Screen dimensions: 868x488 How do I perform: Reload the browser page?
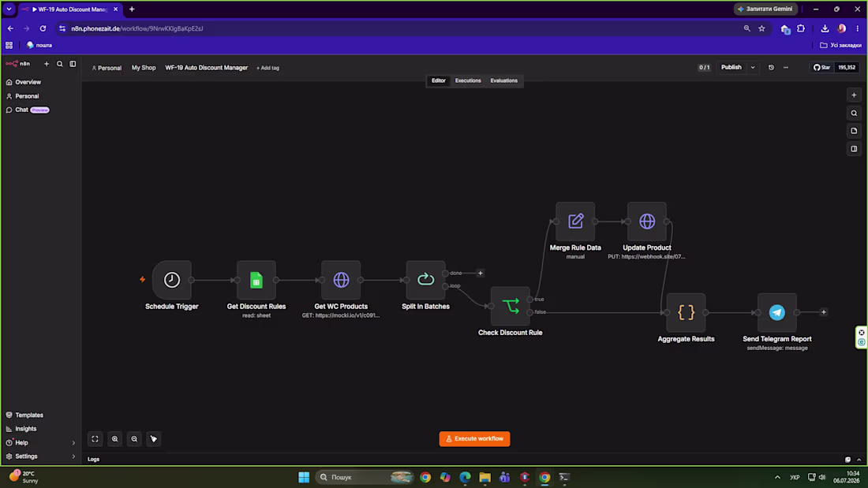pos(43,28)
